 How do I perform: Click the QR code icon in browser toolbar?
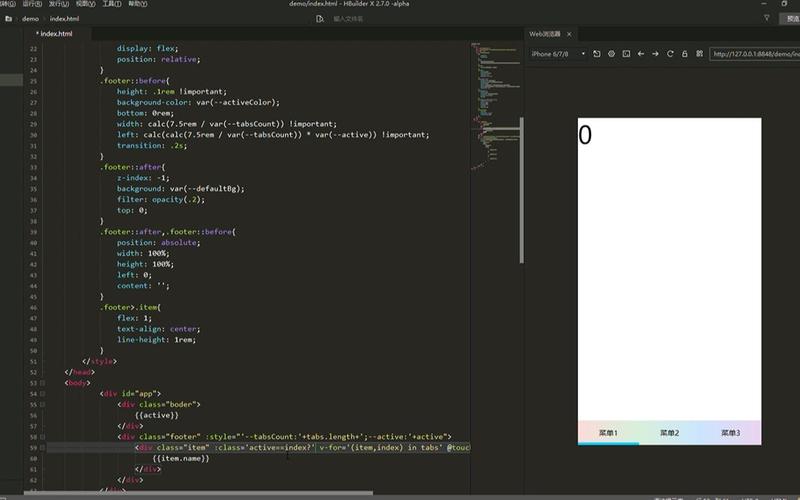tap(699, 54)
